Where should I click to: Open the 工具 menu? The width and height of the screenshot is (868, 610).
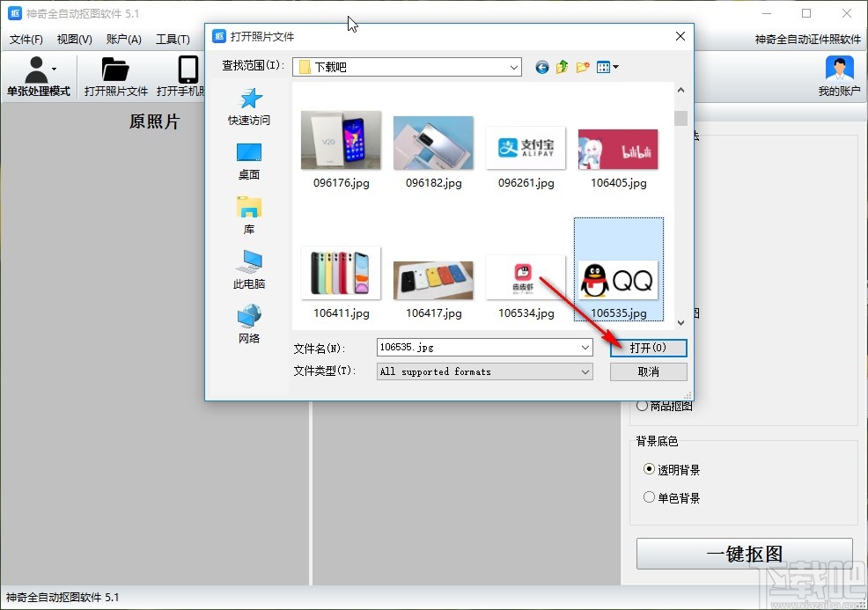point(173,39)
